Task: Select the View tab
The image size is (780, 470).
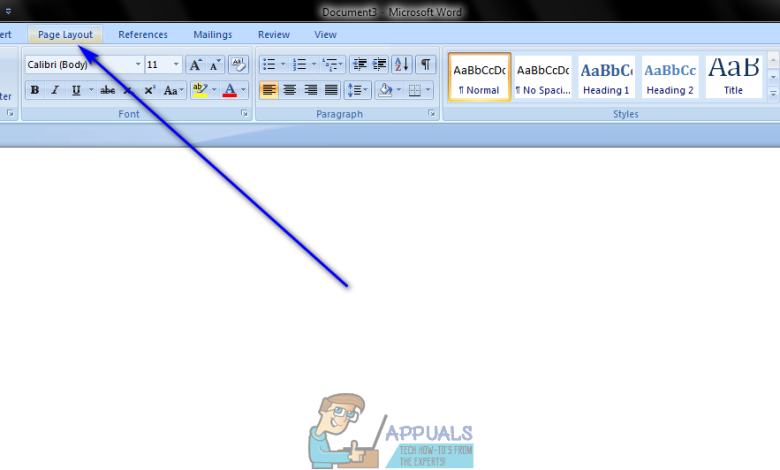Action: 325,34
